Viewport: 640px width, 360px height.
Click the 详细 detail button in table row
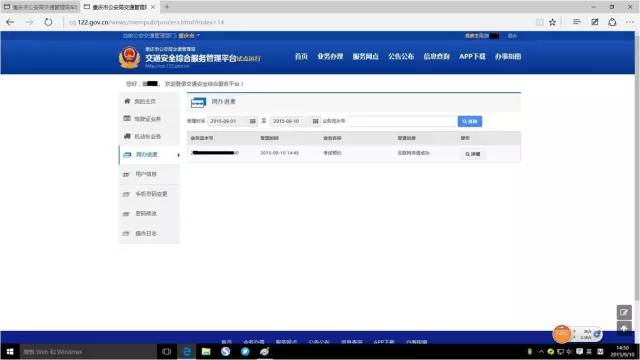(473, 154)
